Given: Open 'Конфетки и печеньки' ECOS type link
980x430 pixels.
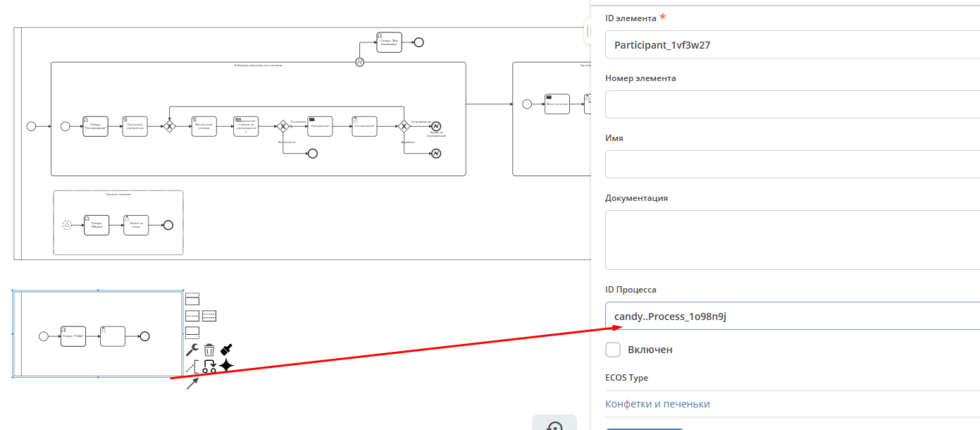Looking at the screenshot, I should click(657, 404).
